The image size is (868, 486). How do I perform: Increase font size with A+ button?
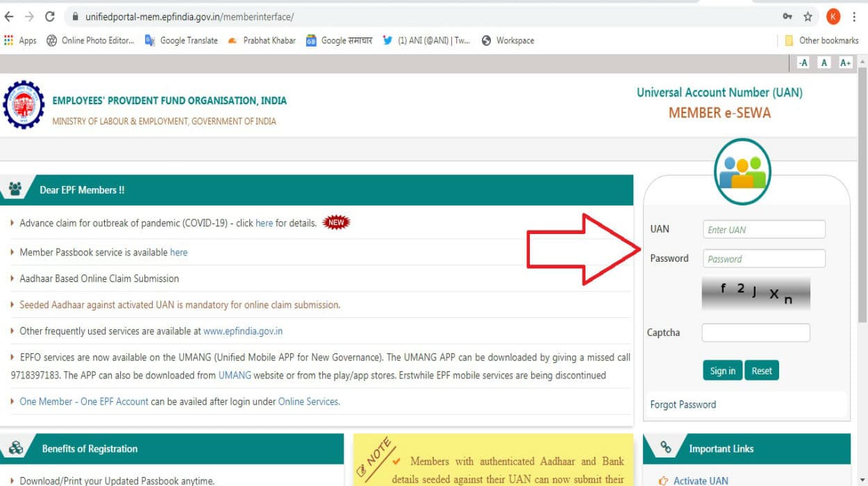(845, 62)
